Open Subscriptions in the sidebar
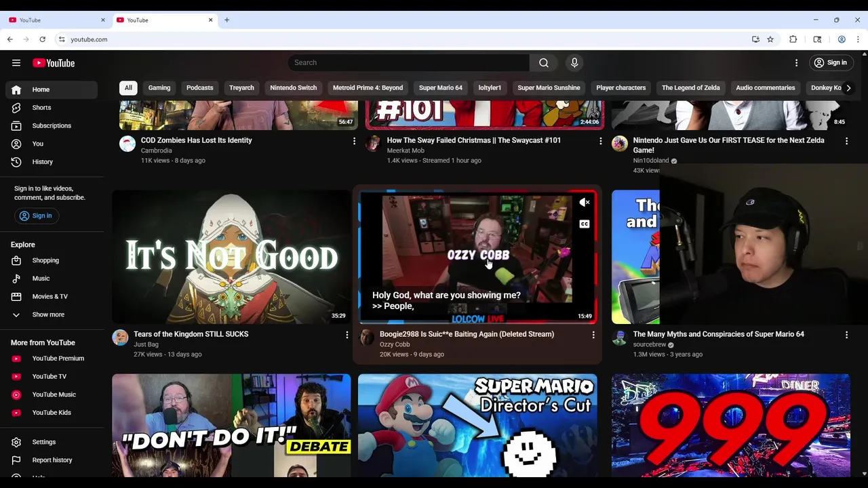Screen dimensions: 868x488 click(52, 125)
